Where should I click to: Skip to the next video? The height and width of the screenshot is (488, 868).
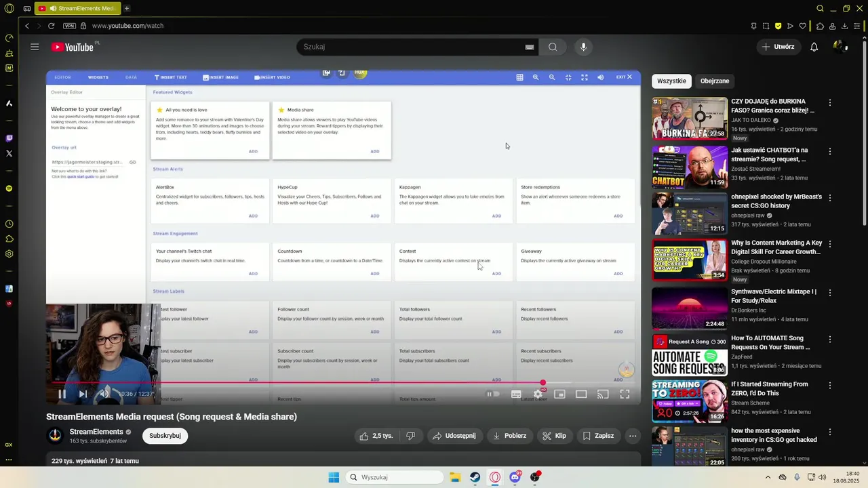point(83,394)
